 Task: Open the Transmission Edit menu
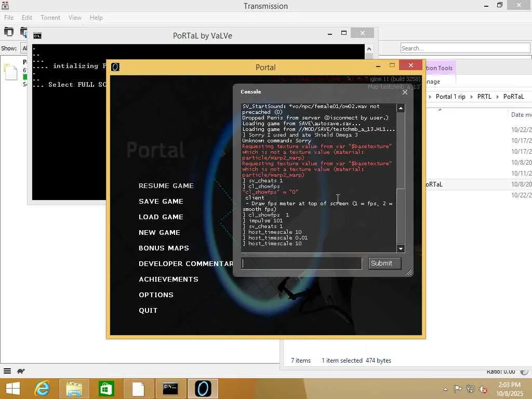coord(27,18)
